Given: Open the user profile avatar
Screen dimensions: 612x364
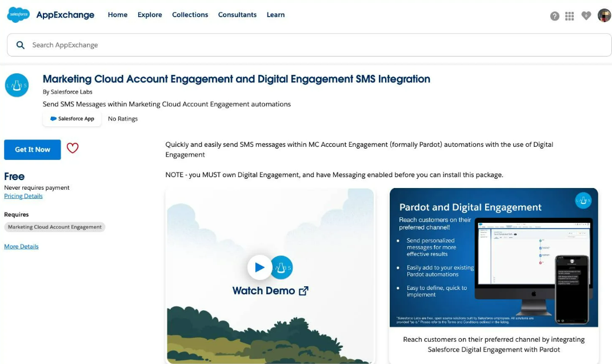Looking at the screenshot, I should [604, 15].
